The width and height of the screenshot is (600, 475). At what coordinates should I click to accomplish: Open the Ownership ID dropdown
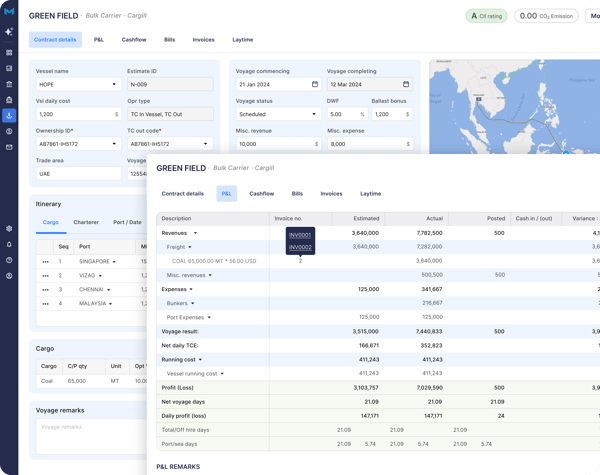78,144
